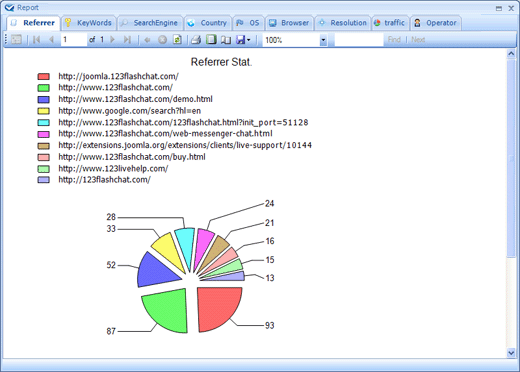Click the yellow pie slice labeled 33
This screenshot has height=372, width=520.
(x=168, y=250)
